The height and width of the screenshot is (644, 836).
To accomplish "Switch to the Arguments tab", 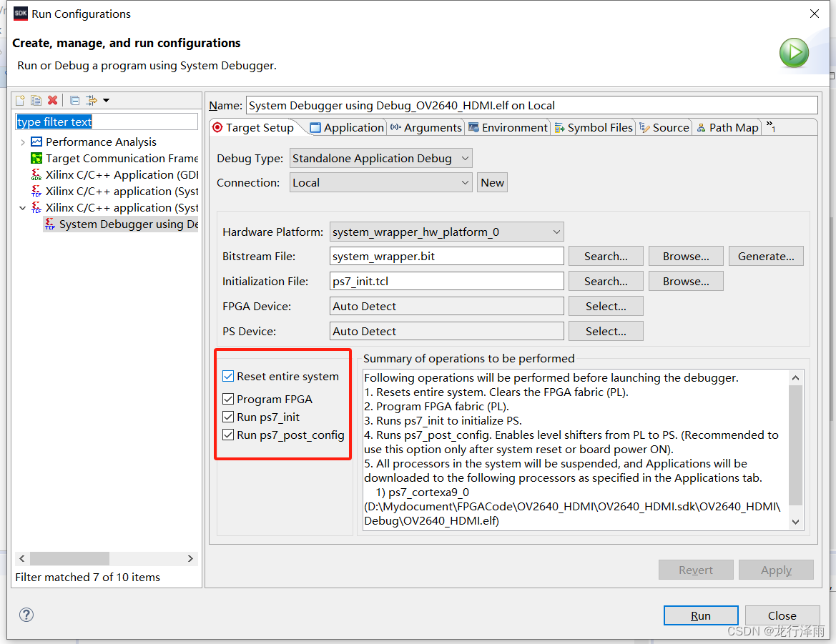I will point(426,127).
